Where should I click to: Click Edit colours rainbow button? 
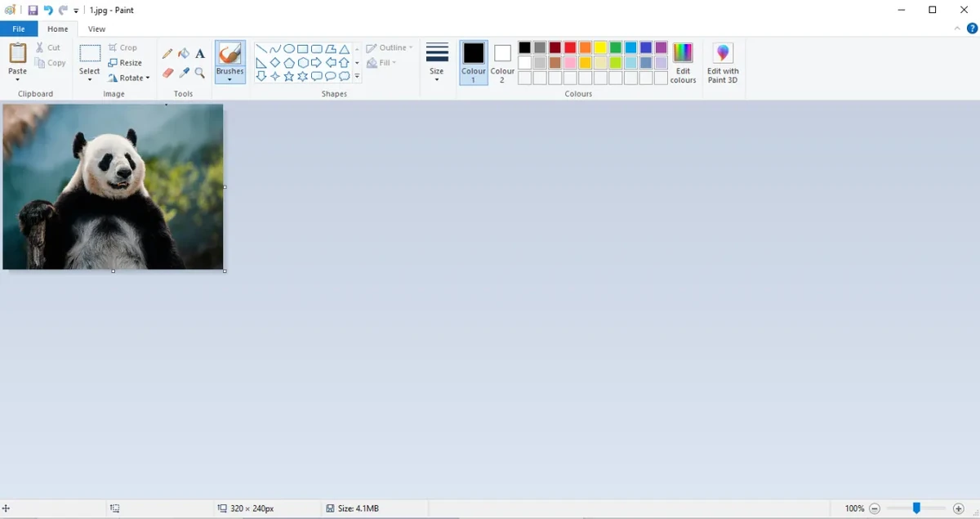point(683,63)
